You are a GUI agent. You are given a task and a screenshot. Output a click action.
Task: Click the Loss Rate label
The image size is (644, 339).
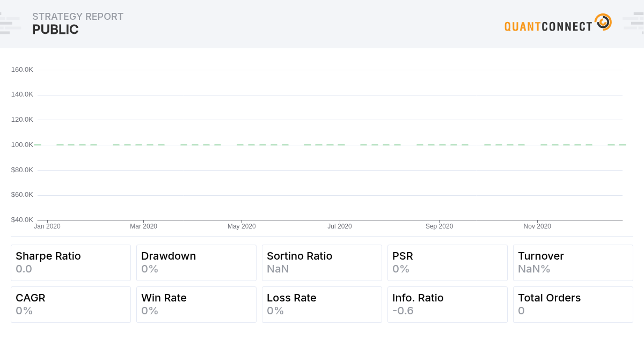(291, 298)
